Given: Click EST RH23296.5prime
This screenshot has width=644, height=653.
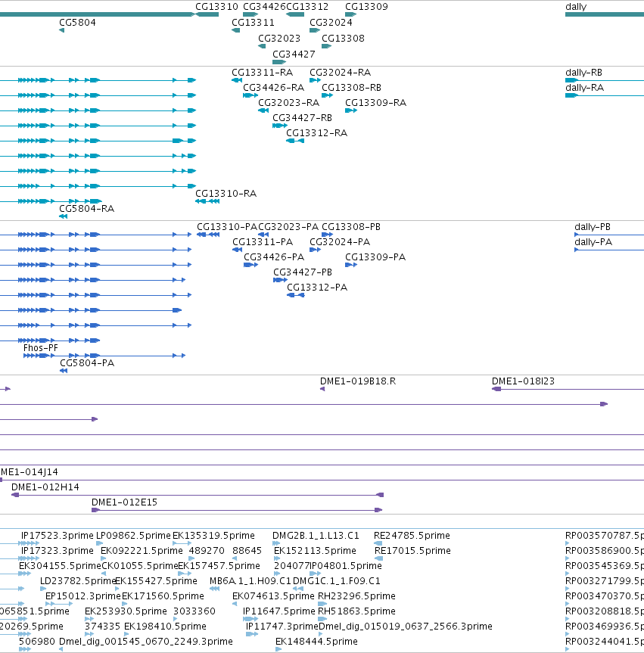Looking at the screenshot, I should pyautogui.click(x=356, y=596).
